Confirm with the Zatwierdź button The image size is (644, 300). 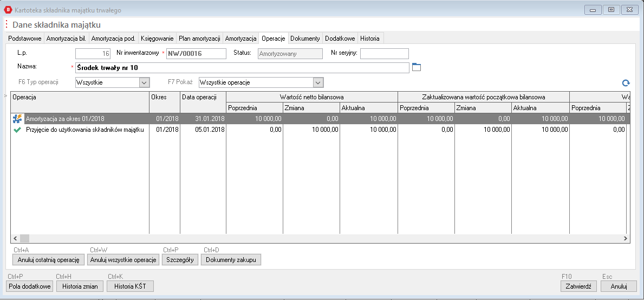click(x=578, y=286)
